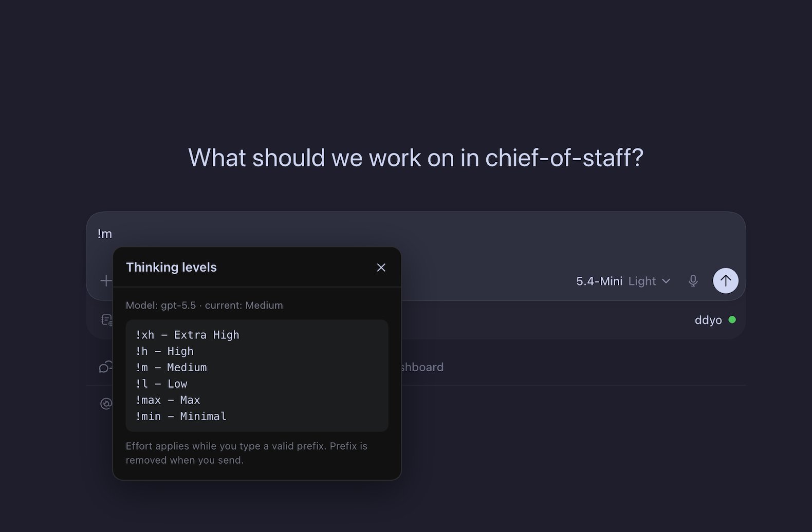Click the ddyo connection label
The height and width of the screenshot is (532, 812).
[708, 320]
